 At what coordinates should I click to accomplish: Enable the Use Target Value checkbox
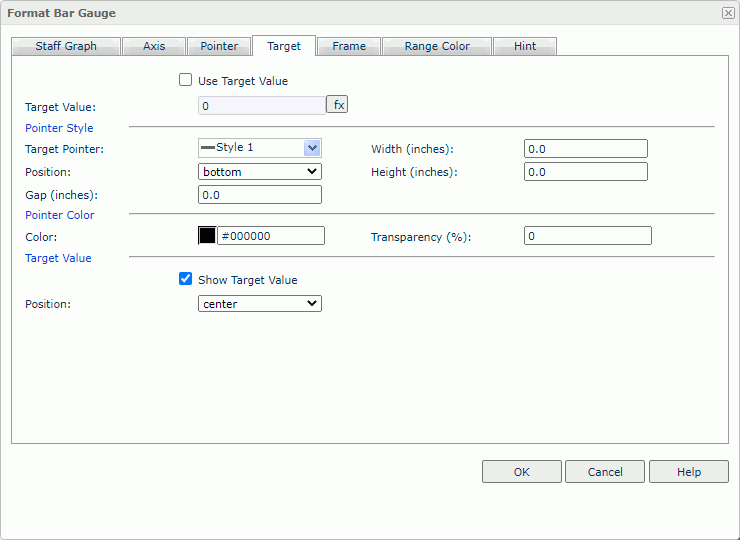click(x=185, y=80)
